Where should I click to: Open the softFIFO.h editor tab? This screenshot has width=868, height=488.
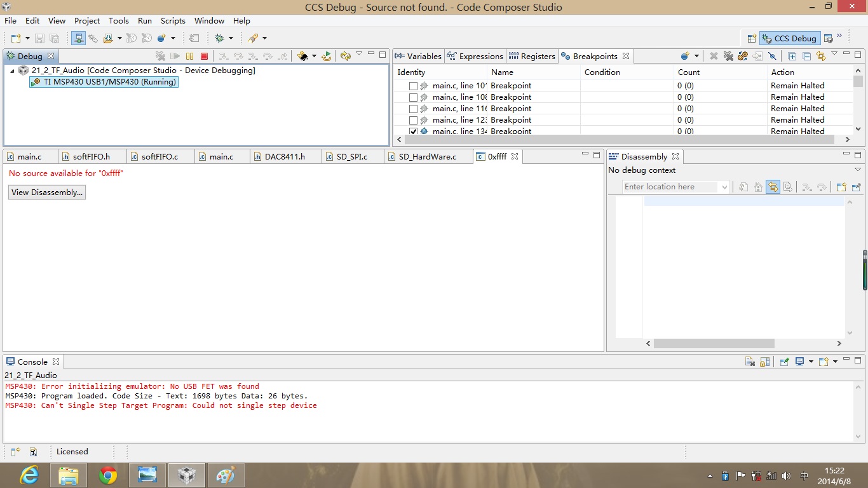92,156
